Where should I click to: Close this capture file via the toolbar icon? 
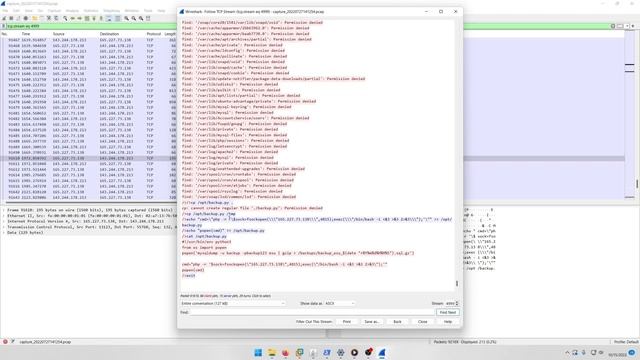pyautogui.click(x=49, y=18)
